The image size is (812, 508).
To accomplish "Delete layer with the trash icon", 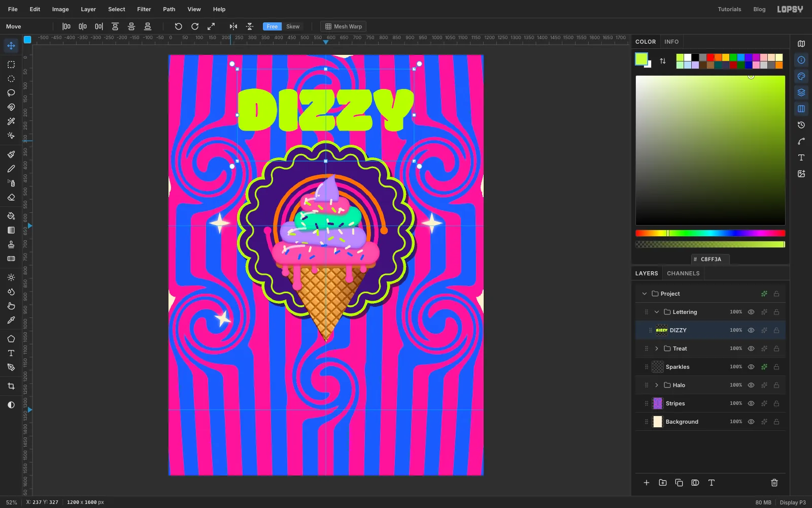I will click(774, 483).
